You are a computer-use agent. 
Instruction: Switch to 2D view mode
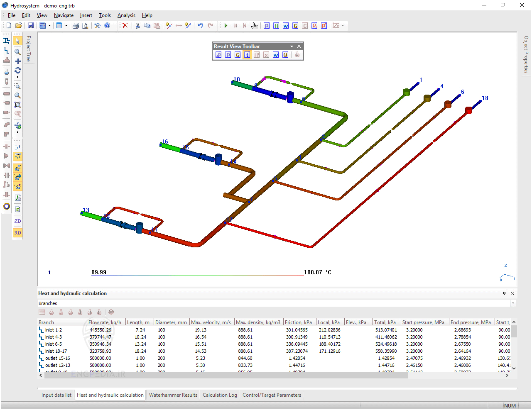click(17, 221)
